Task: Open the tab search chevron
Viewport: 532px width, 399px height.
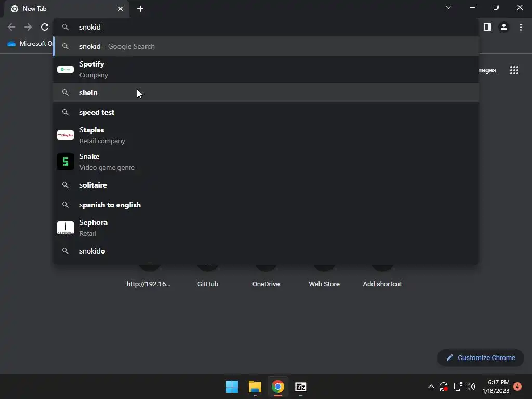Action: click(448, 7)
